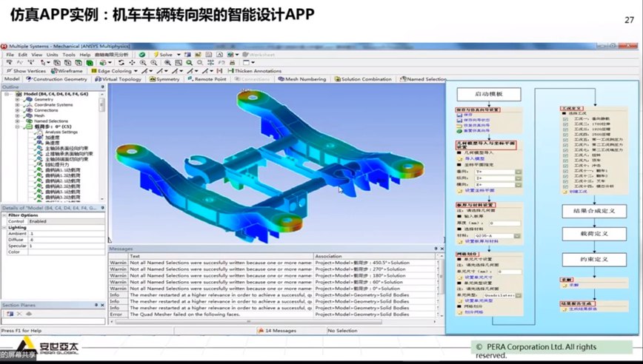Image resolution: width=643 pixels, height=364 pixels.
Task: Expand the Geometry tree node
Action: pyautogui.click(x=18, y=100)
